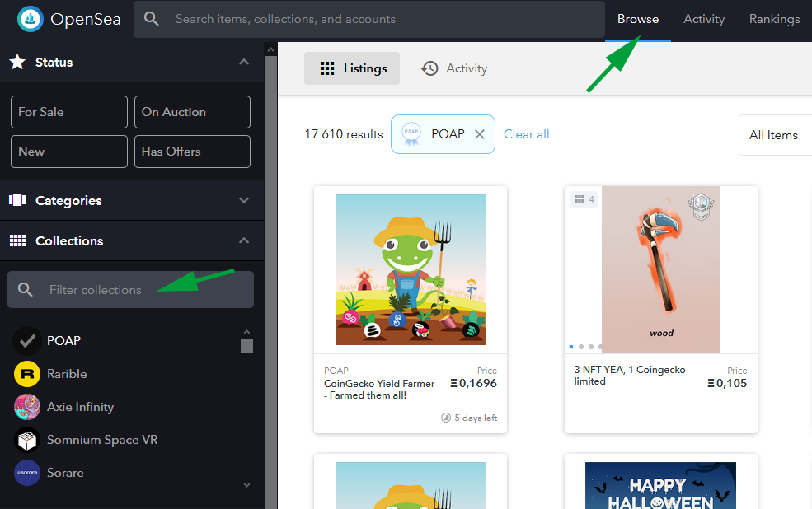Click the clock icon next to 5 days left
Screen dimensions: 812x509
[446, 418]
